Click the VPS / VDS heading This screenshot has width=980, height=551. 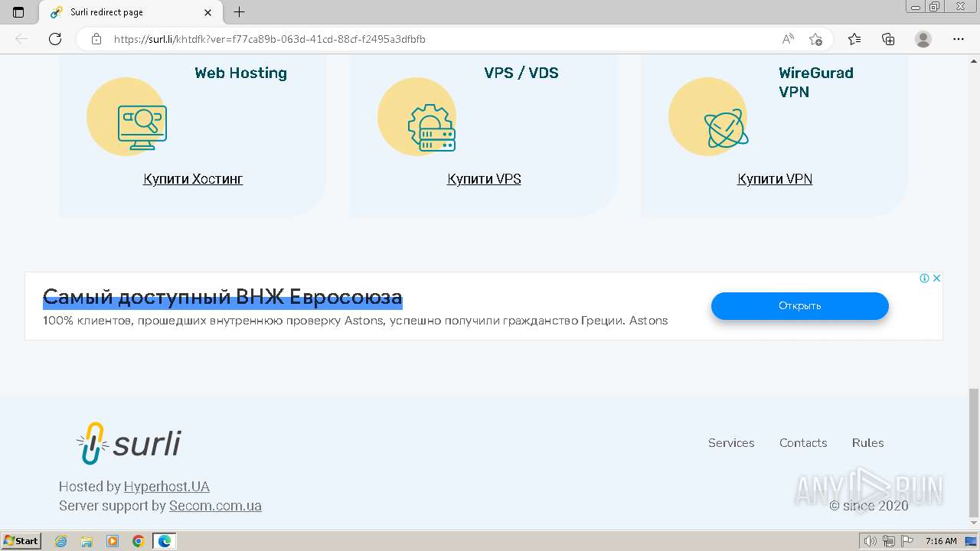(x=521, y=73)
